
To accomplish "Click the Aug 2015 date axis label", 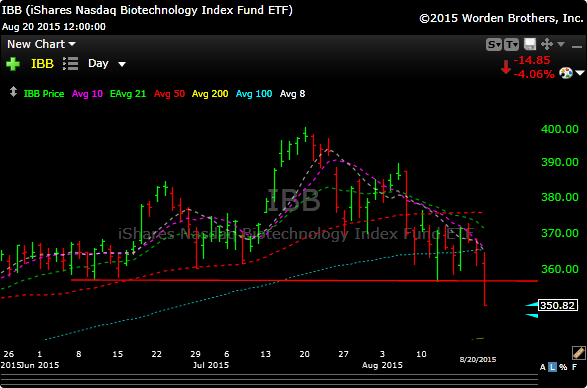I will (x=382, y=365).
